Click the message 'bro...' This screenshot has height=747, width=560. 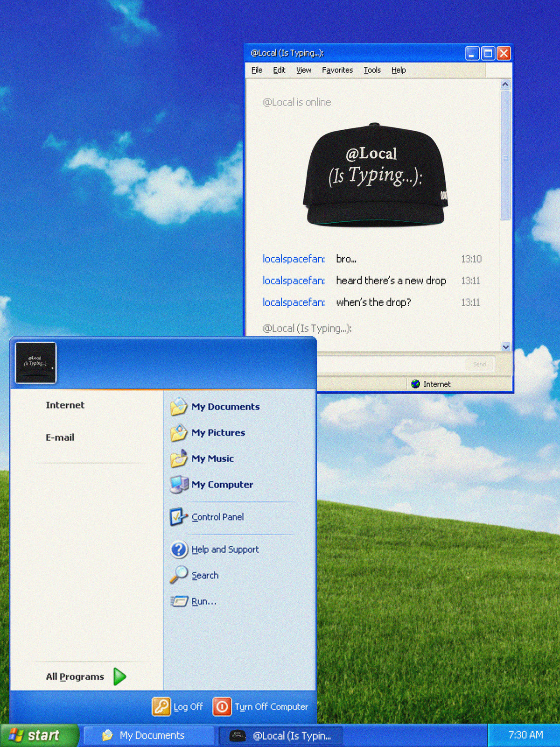[x=346, y=259]
